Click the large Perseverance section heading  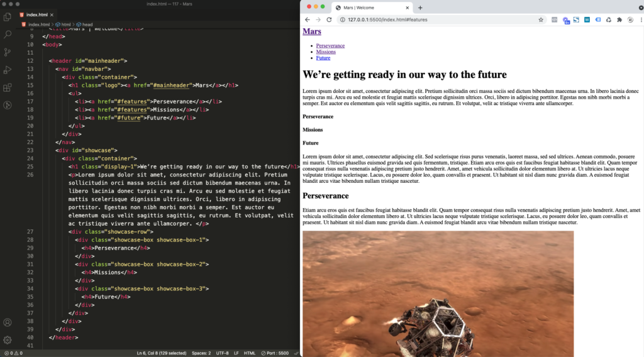pos(326,196)
